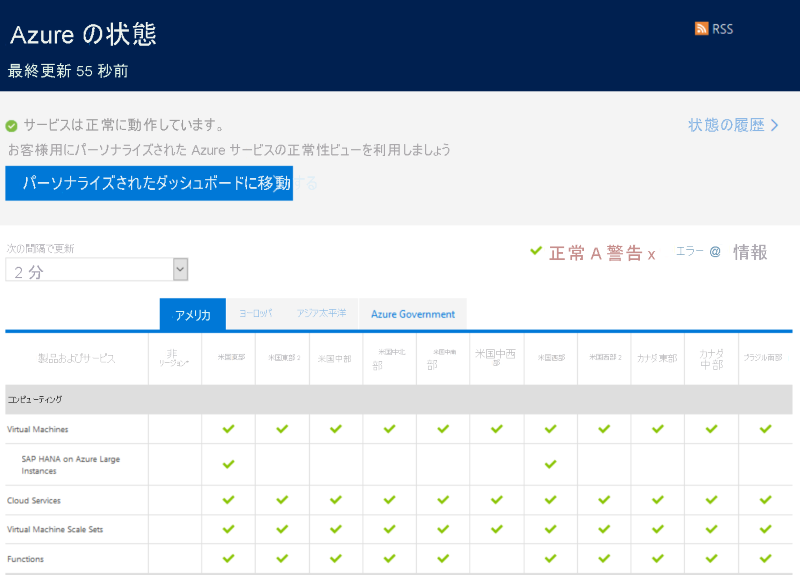Click the 米国東部 column header

(x=231, y=357)
